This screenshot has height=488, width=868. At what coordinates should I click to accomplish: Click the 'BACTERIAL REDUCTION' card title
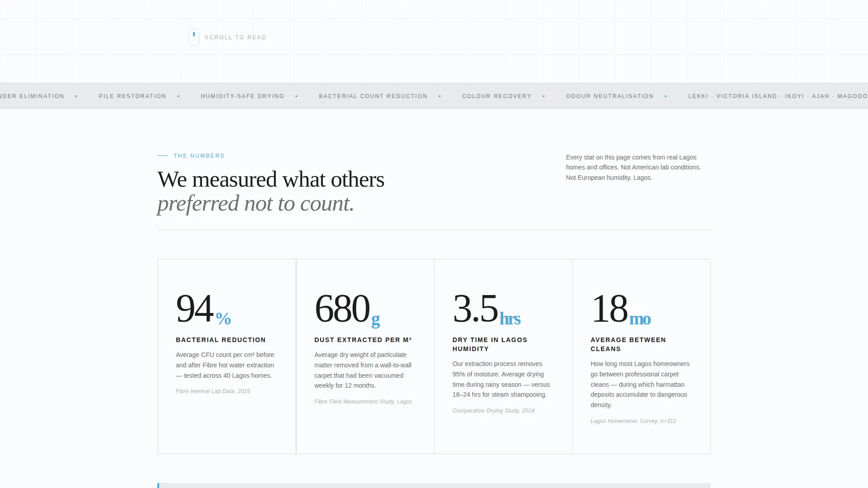221,340
